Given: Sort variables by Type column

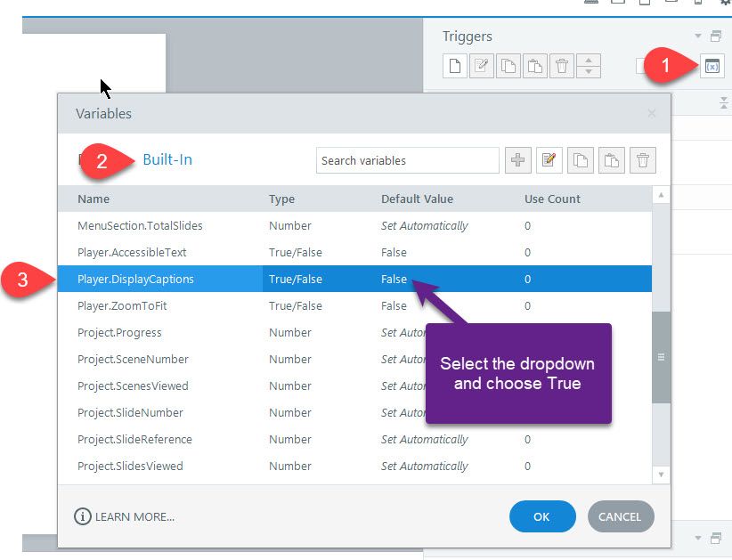Looking at the screenshot, I should (x=281, y=199).
